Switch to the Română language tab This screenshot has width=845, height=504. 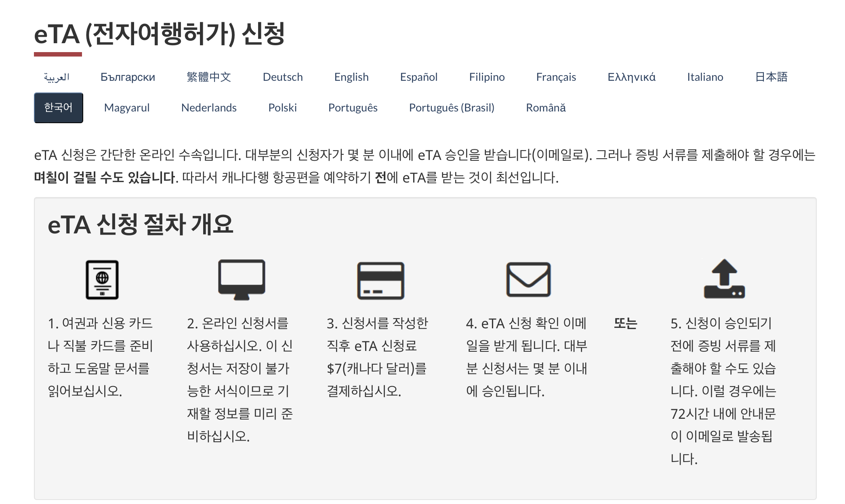point(545,108)
